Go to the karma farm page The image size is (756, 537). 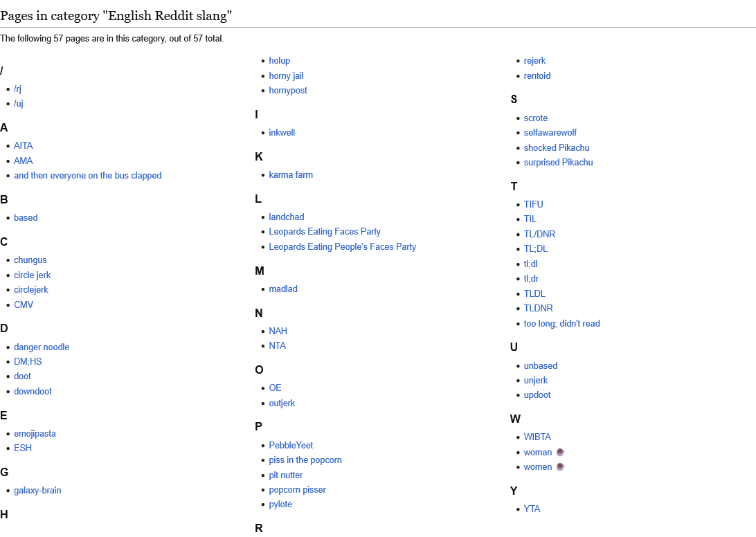(291, 174)
